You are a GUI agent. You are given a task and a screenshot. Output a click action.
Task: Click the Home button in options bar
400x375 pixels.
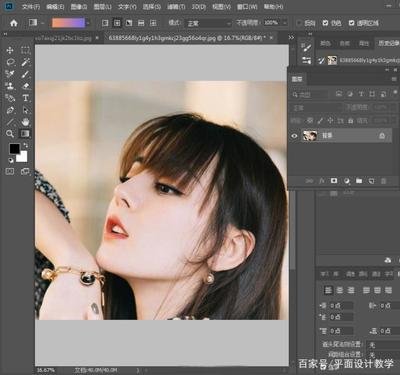[14, 23]
